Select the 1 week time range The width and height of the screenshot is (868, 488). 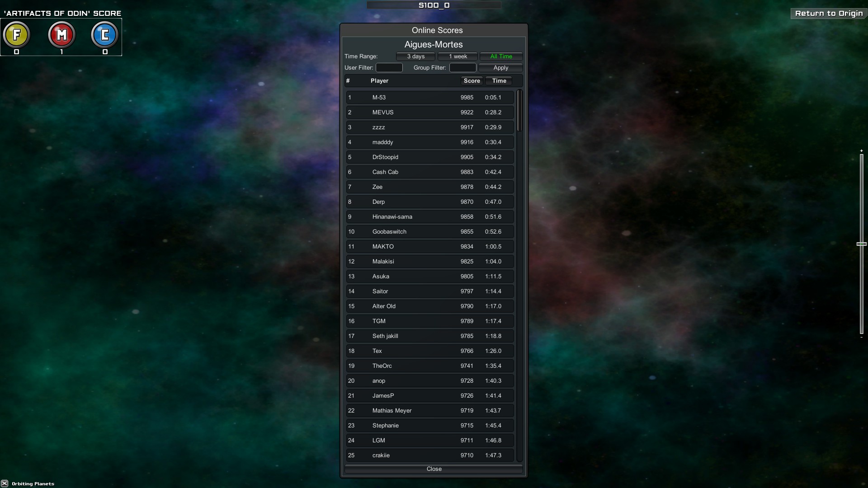click(x=458, y=56)
